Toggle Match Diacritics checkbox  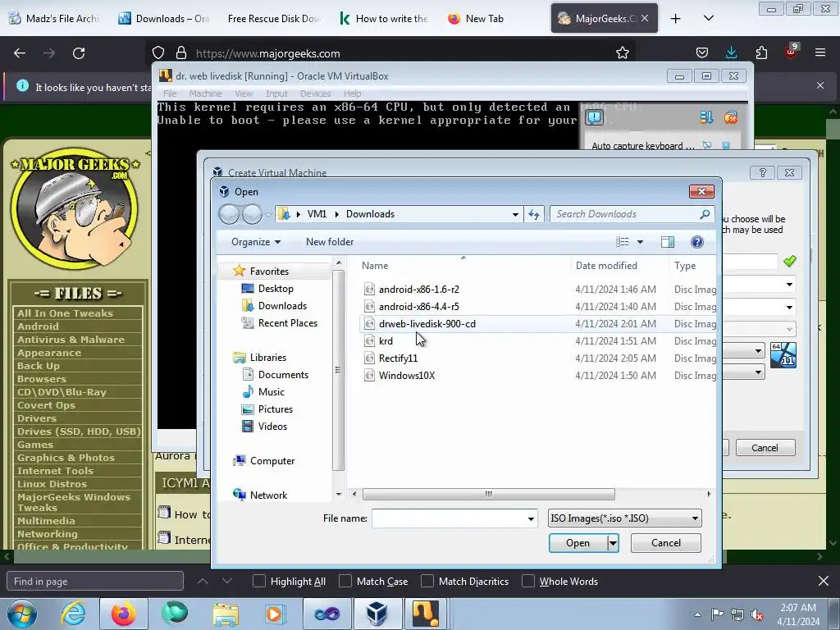click(427, 582)
